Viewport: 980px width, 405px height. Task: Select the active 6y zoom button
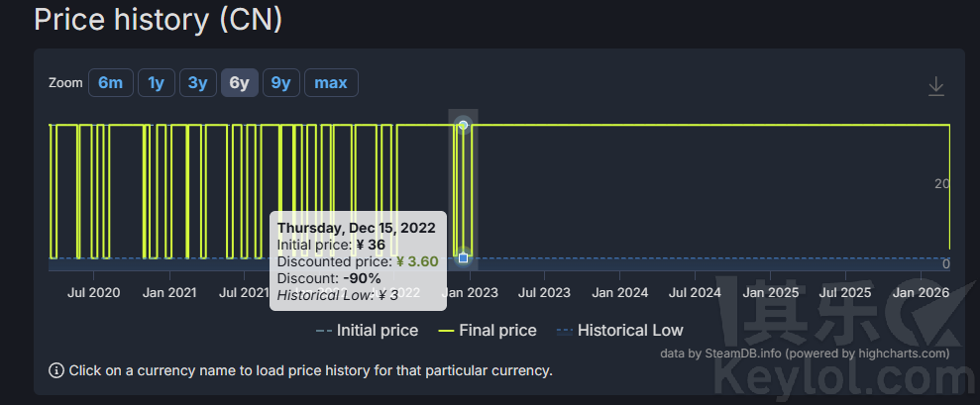pos(239,83)
